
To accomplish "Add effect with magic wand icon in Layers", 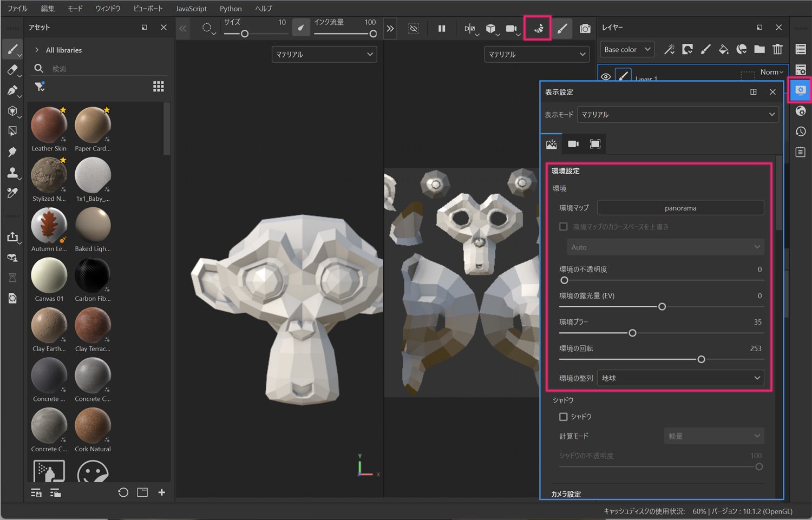I will point(670,49).
